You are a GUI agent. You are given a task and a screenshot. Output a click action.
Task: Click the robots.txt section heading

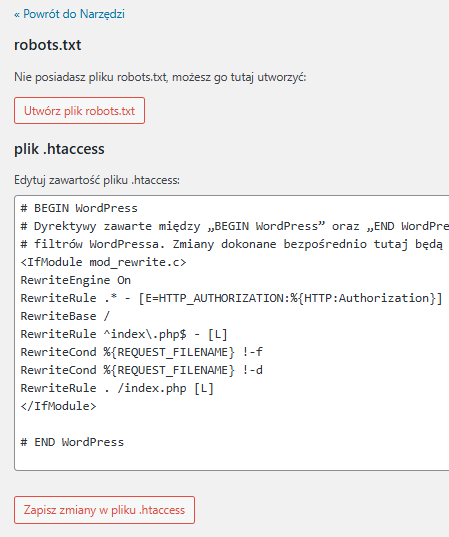(48, 45)
